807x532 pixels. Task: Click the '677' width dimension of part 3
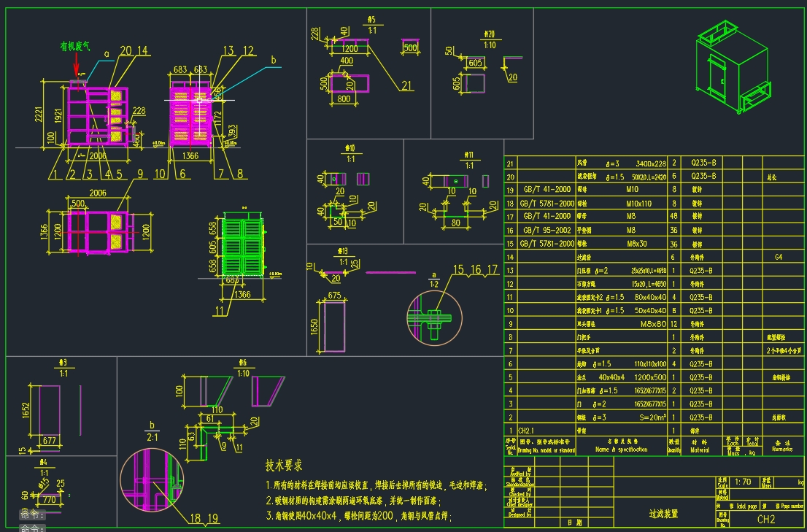click(50, 441)
